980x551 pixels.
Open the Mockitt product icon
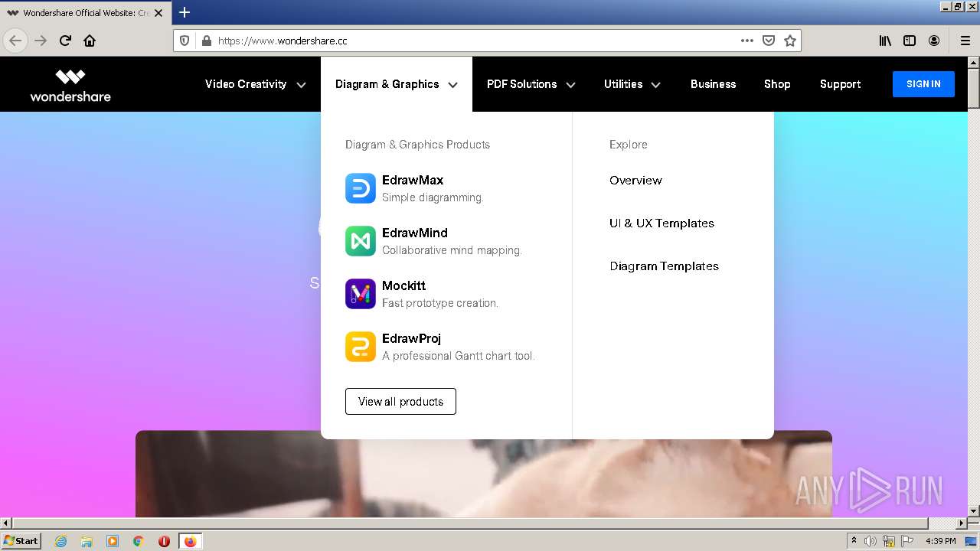pos(360,294)
